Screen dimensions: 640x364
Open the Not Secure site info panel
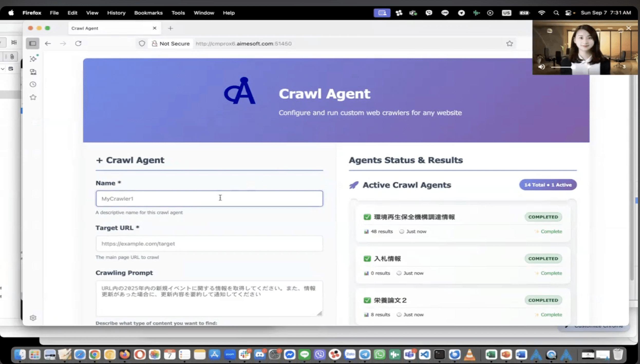(x=171, y=43)
